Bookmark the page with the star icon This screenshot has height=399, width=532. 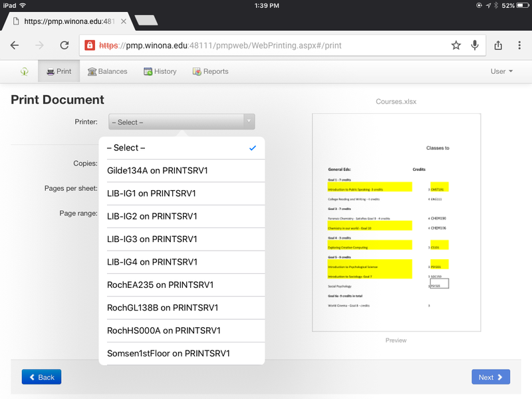coord(456,45)
